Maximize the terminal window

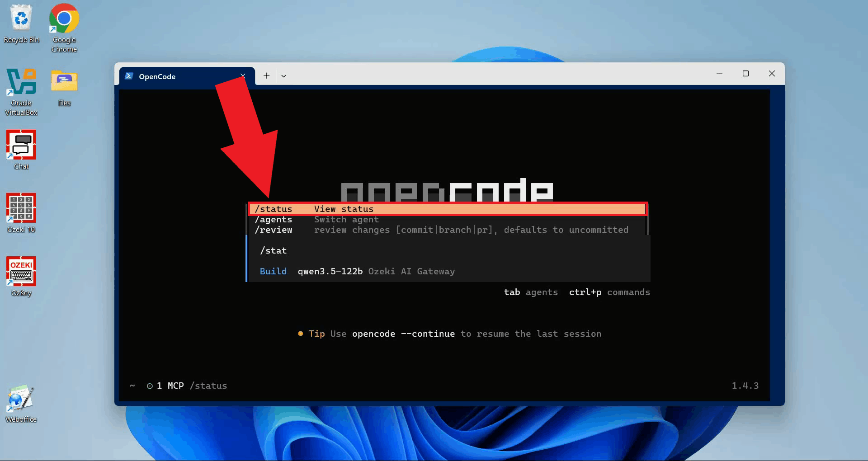[745, 73]
